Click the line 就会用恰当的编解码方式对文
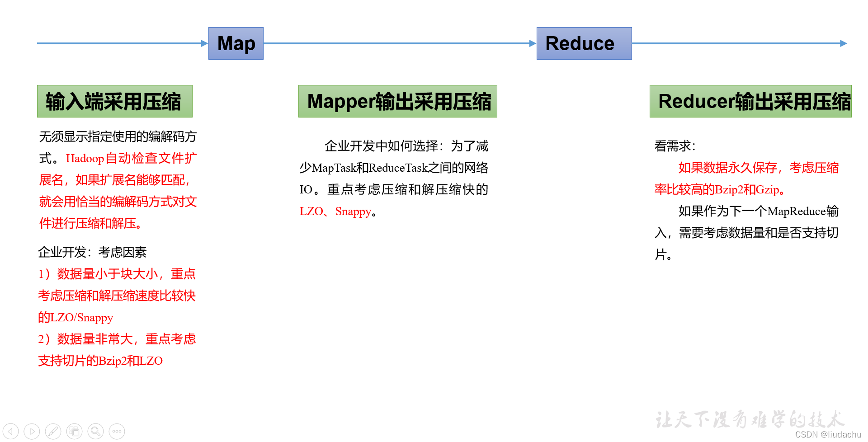 click(x=118, y=202)
